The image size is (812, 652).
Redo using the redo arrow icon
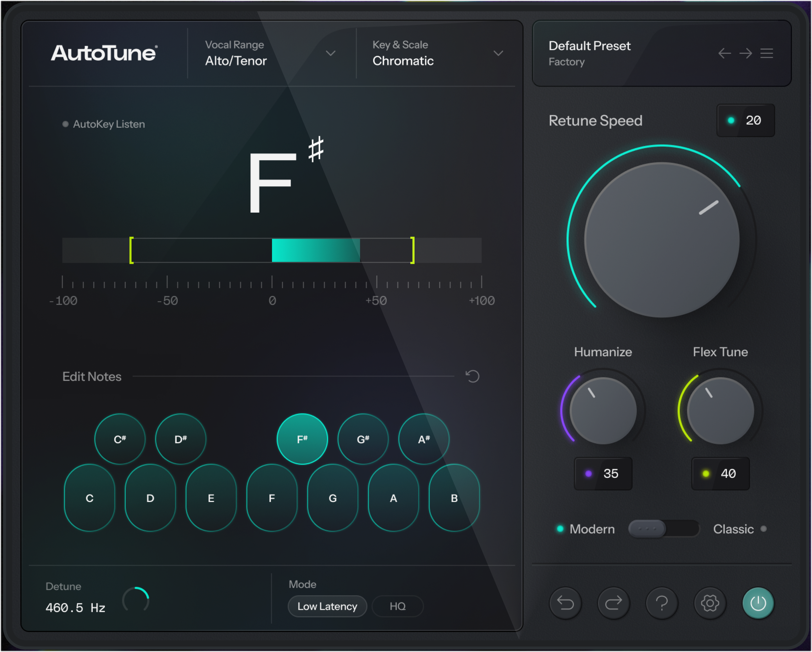coord(614,603)
